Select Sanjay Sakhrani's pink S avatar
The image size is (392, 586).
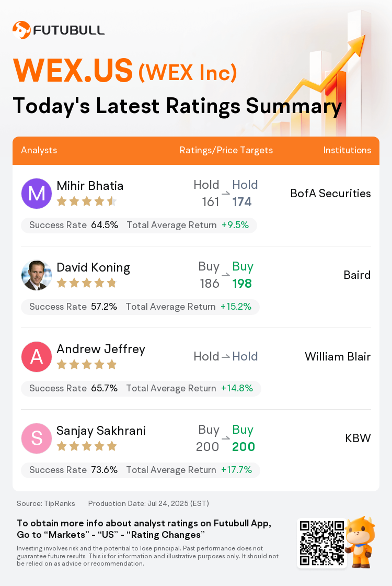tap(36, 438)
